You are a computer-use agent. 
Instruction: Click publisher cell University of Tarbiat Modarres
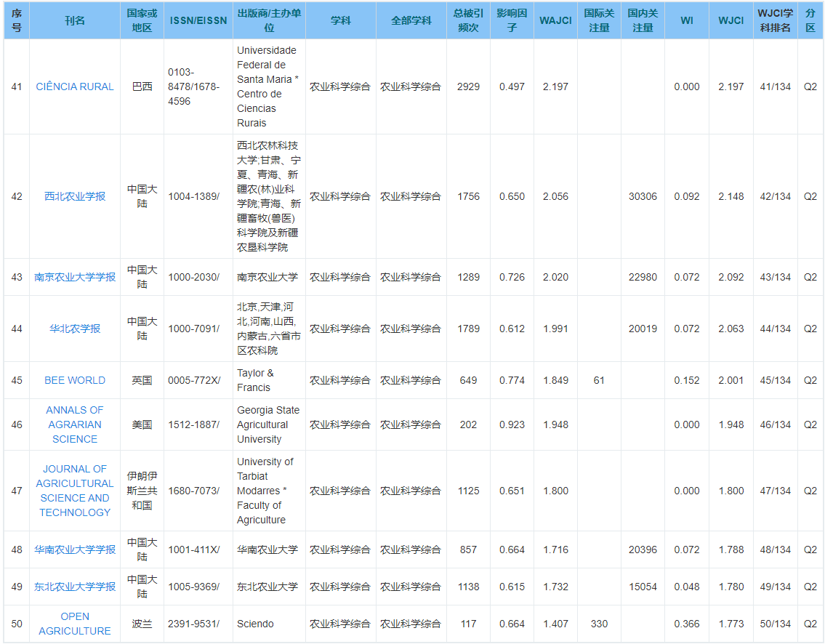pos(269,491)
